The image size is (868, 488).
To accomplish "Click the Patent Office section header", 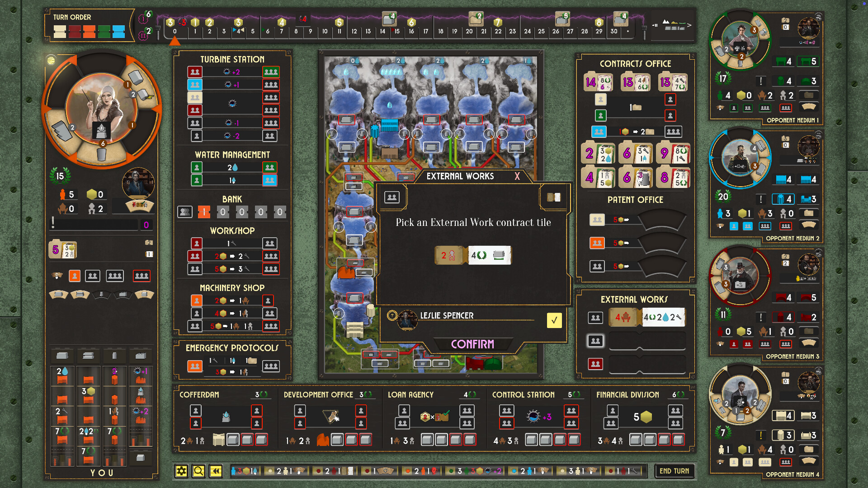I will tap(635, 200).
